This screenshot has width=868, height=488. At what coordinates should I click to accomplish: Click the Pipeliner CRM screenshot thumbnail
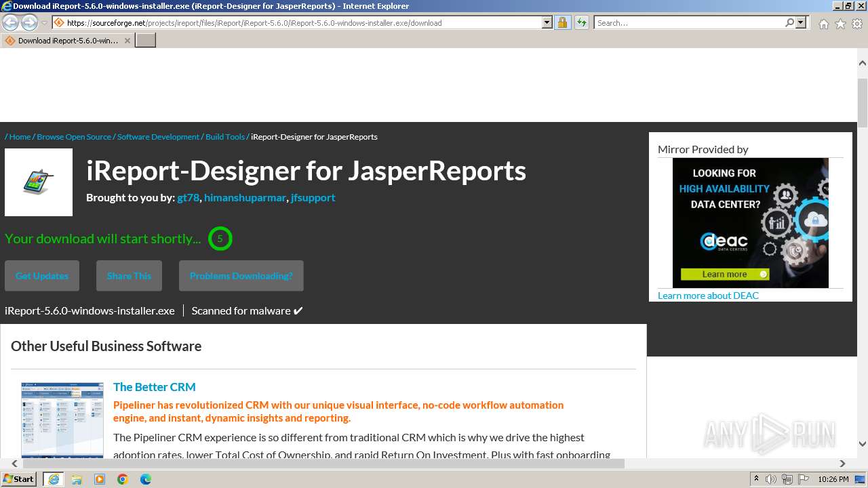click(x=62, y=420)
